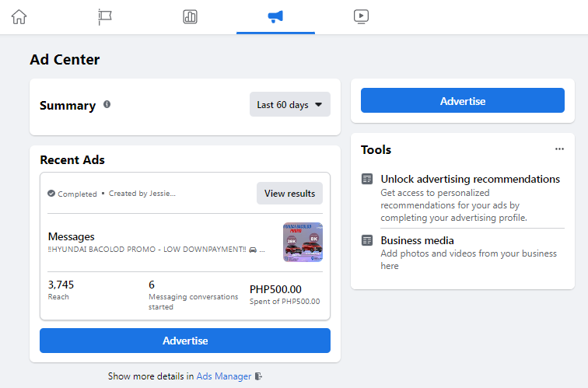Click the Unlock advertising recommendations list icon

367,180
